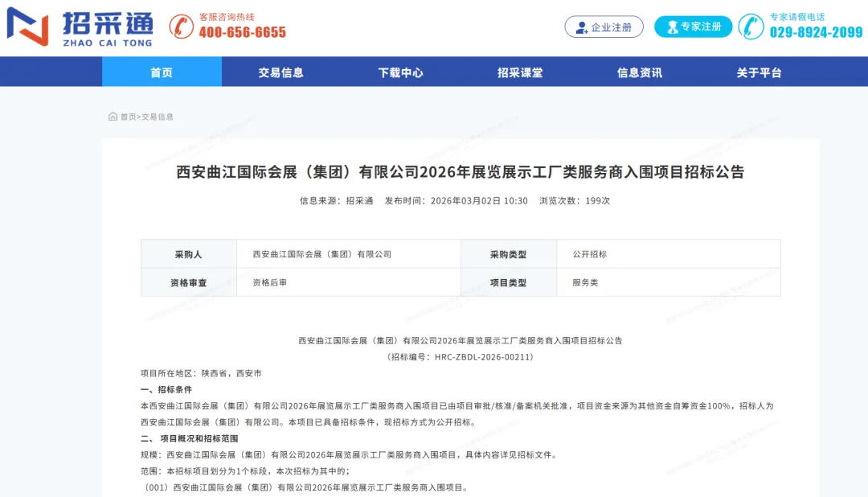Screen dimensions: 868x497
Task: Click the 招采通 logo
Action: (80, 27)
